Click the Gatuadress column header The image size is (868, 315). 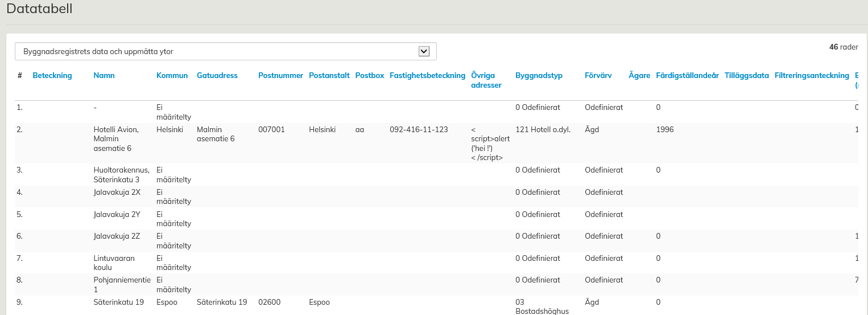click(x=217, y=76)
